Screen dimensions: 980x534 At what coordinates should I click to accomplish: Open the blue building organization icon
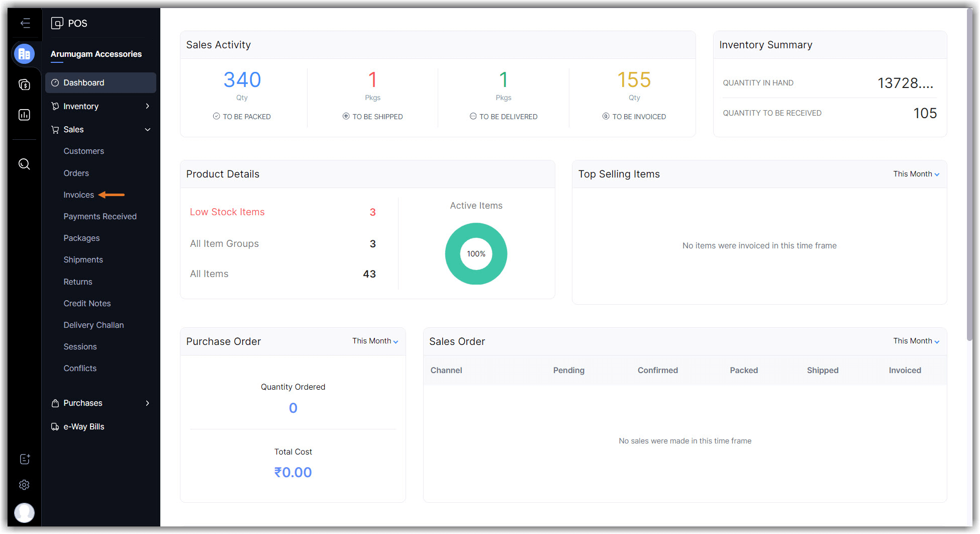[24, 54]
